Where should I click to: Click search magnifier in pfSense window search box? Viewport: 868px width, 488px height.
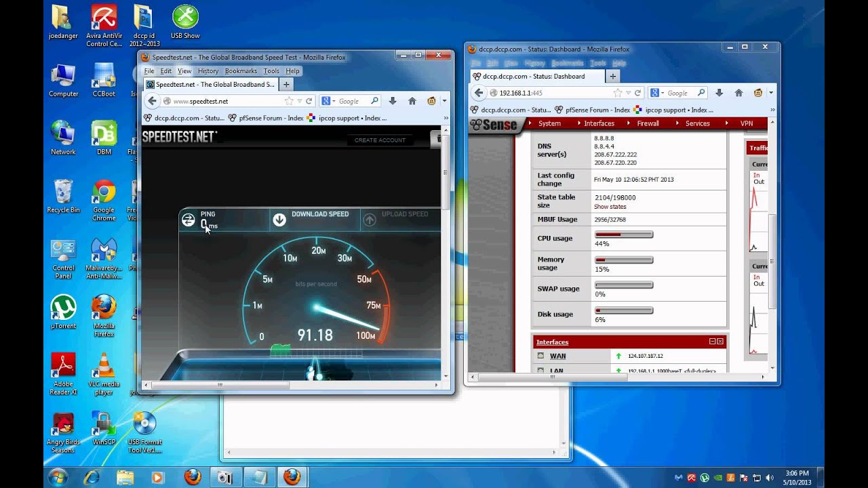702,93
